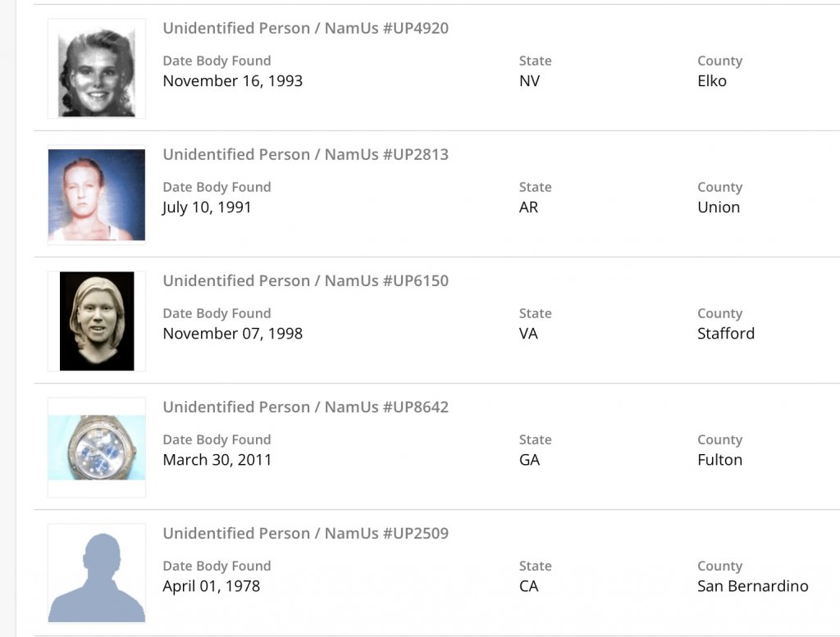Open thumbnail photo for case #UP4920
Image resolution: width=840 pixels, height=637 pixels.
97,70
